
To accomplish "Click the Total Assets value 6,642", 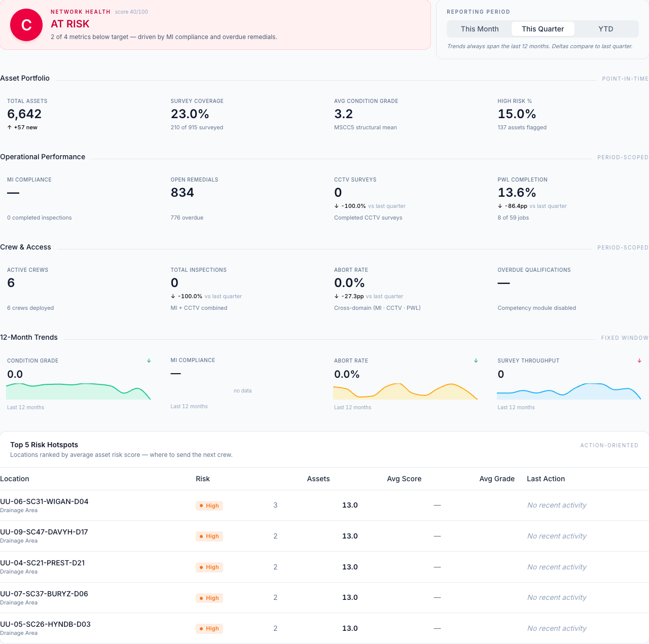I will tap(24, 114).
